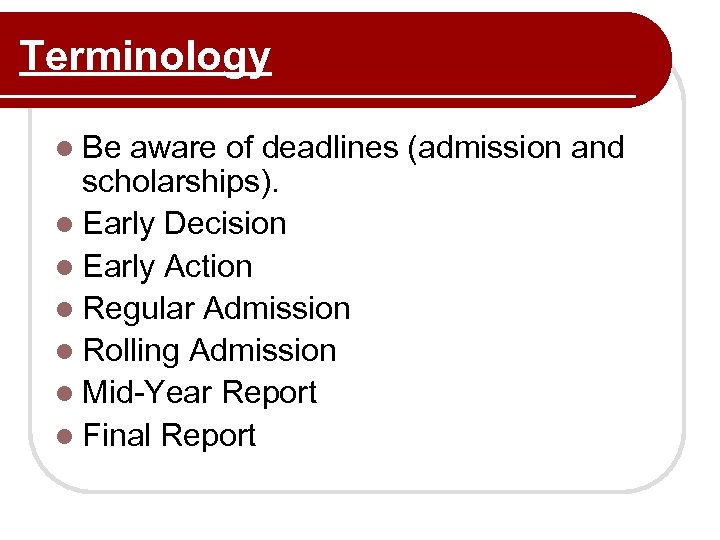Click the "Rolling Admission" text
Screen dimensions: 720x540
(210, 350)
